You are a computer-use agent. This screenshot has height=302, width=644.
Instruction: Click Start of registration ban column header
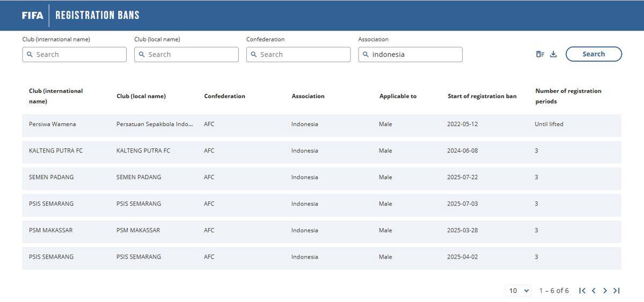[482, 96]
